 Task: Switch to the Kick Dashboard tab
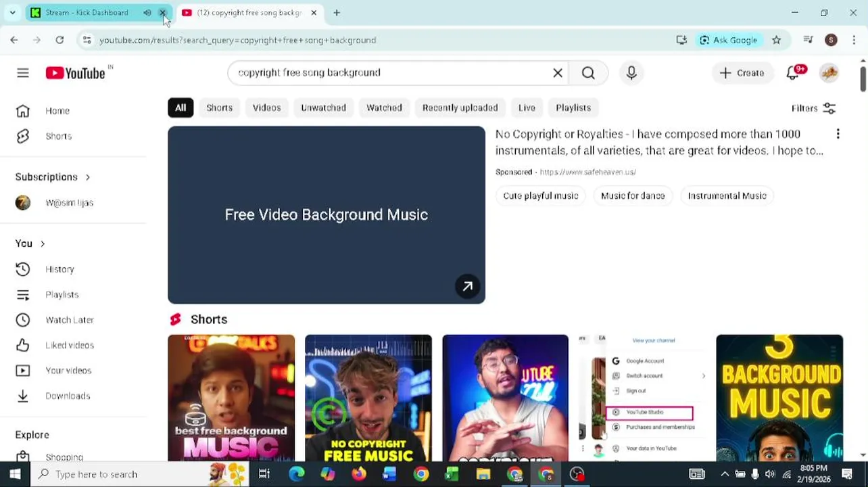(87, 12)
